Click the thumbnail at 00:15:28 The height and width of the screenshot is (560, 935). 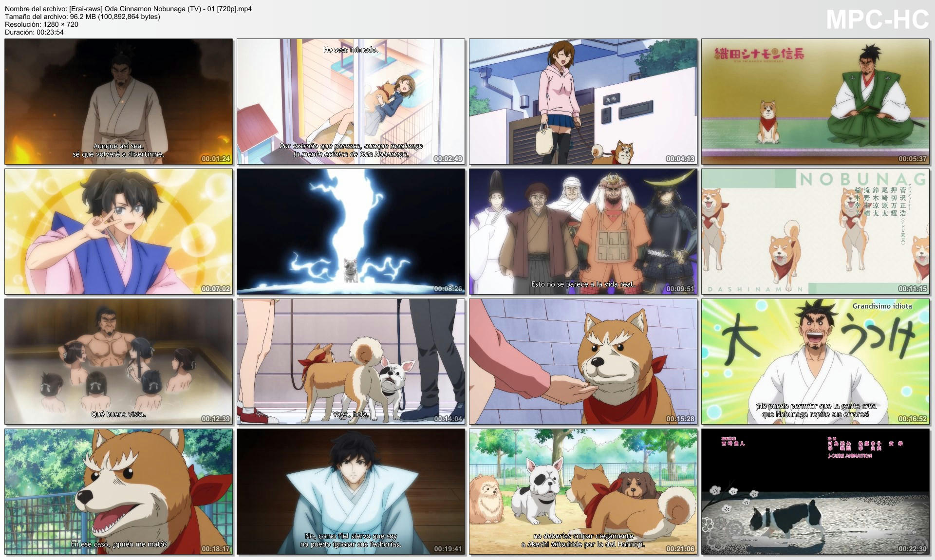[583, 362]
